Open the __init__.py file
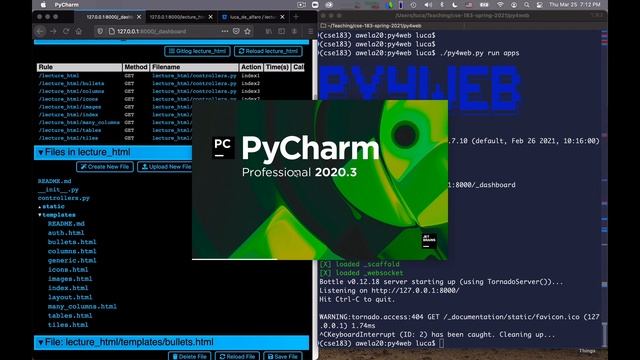 click(58, 189)
